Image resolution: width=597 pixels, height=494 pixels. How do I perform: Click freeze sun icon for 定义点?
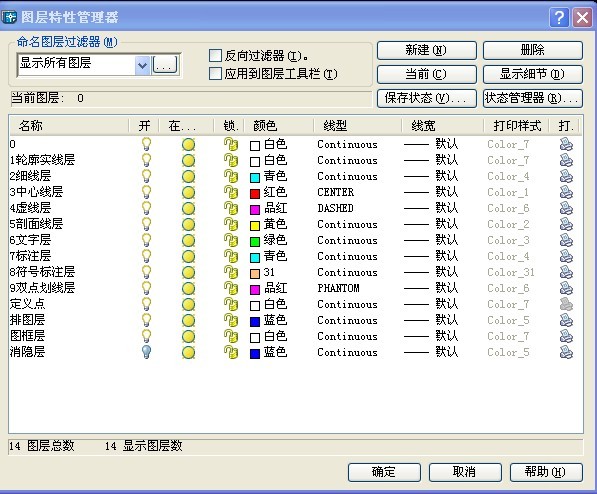pyautogui.click(x=188, y=304)
